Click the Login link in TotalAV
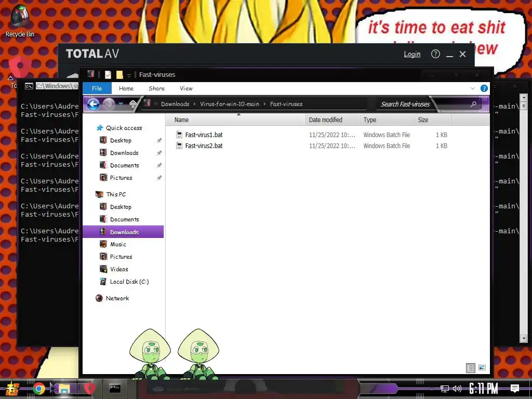 click(x=412, y=54)
